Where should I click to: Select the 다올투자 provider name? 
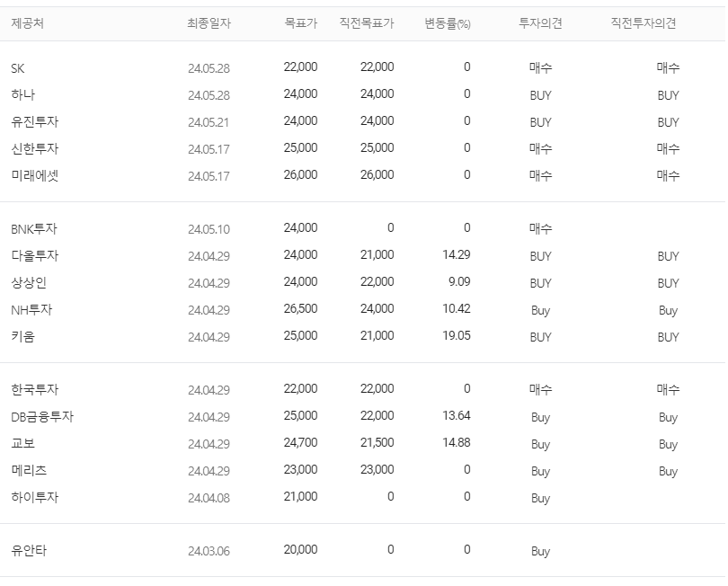35,256
